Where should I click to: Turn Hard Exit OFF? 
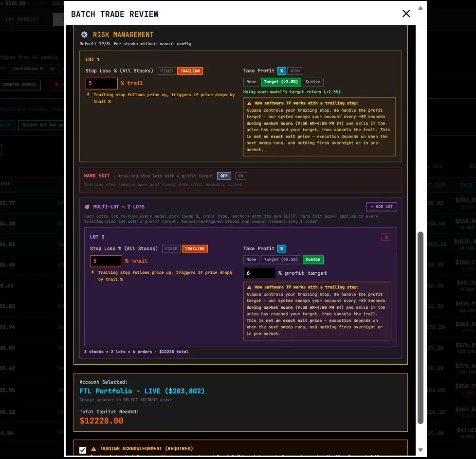click(x=224, y=176)
